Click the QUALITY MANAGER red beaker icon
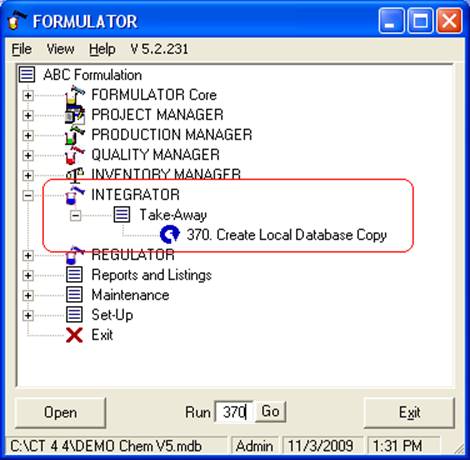Viewport: 470px width, 460px height. [75, 155]
